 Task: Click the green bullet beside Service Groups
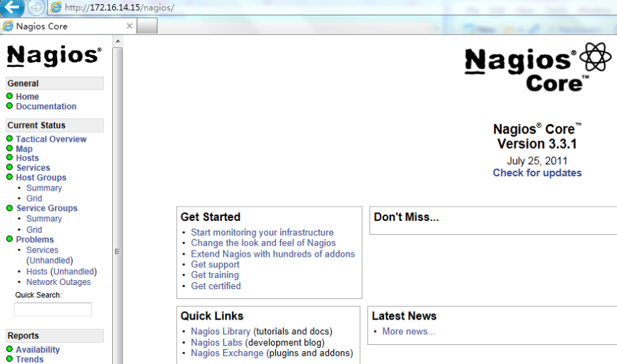point(10,208)
